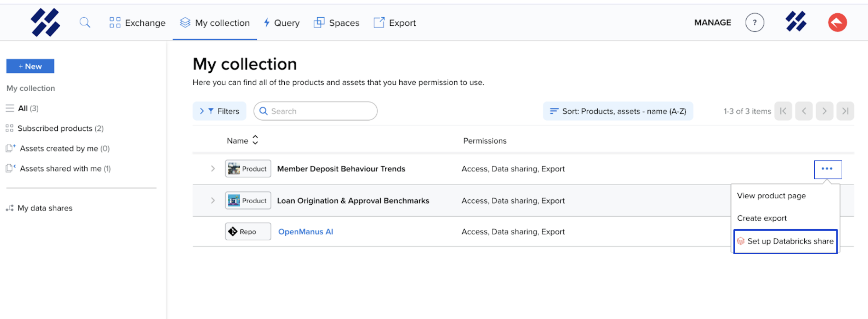The width and height of the screenshot is (868, 319).
Task: Open the Sort by name dropdown
Action: 618,111
